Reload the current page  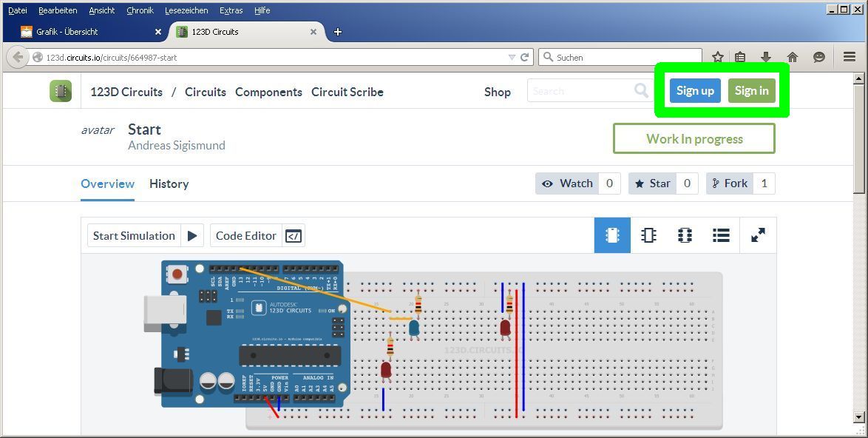click(525, 57)
